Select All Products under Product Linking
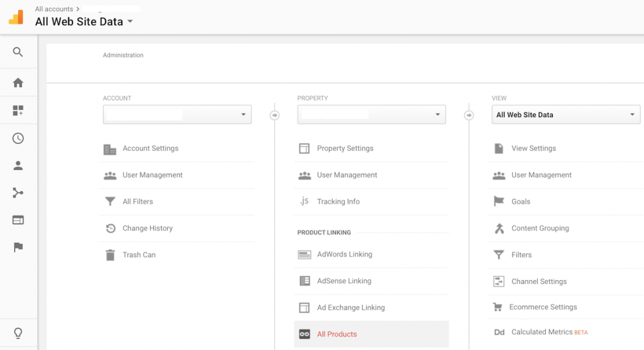Screen dimensions: 644x350 pos(371,334)
